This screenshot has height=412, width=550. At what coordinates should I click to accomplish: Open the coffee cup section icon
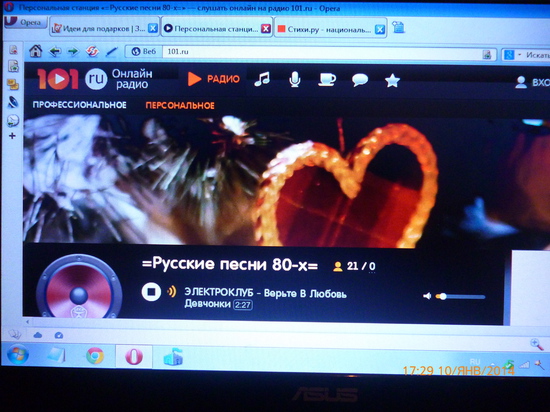(x=327, y=80)
